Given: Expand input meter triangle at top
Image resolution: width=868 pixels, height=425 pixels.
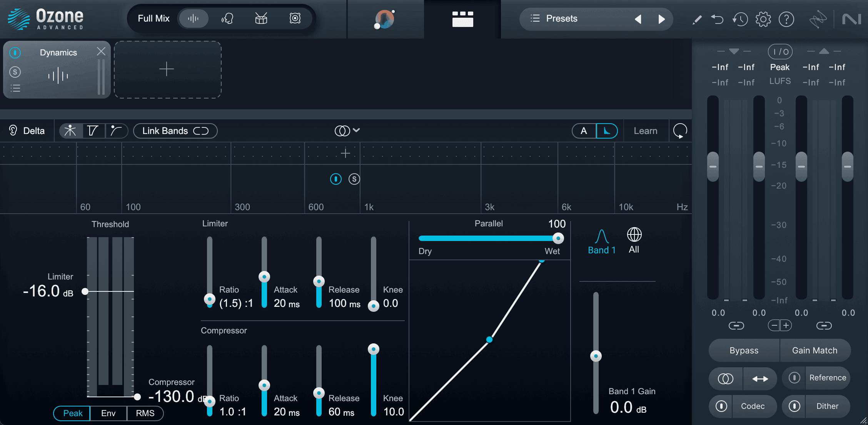Looking at the screenshot, I should [x=734, y=51].
